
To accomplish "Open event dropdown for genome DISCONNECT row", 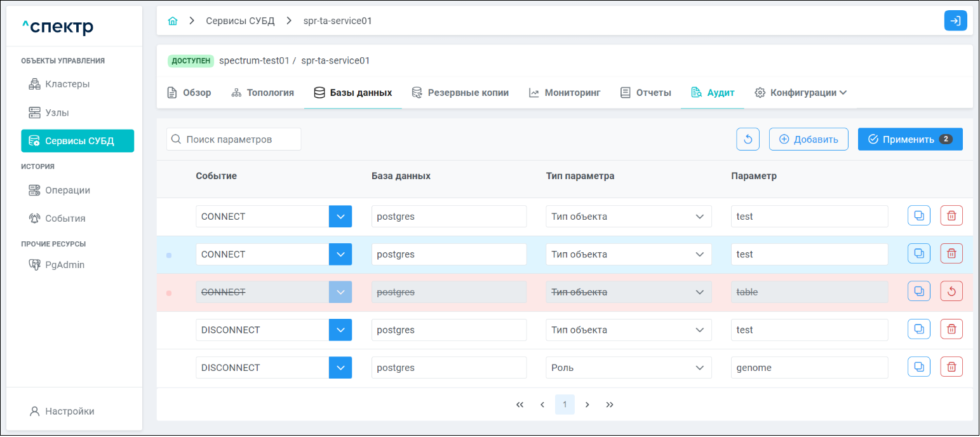I will tap(340, 368).
